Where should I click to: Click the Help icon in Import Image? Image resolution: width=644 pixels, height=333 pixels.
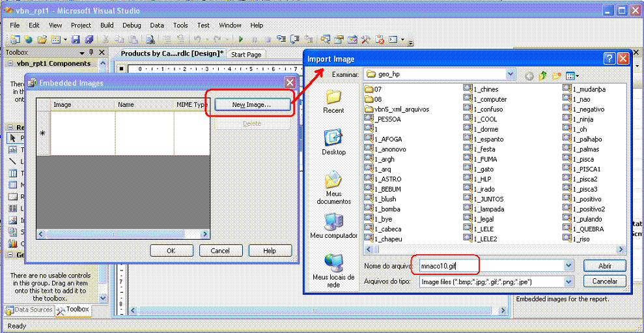(609, 59)
